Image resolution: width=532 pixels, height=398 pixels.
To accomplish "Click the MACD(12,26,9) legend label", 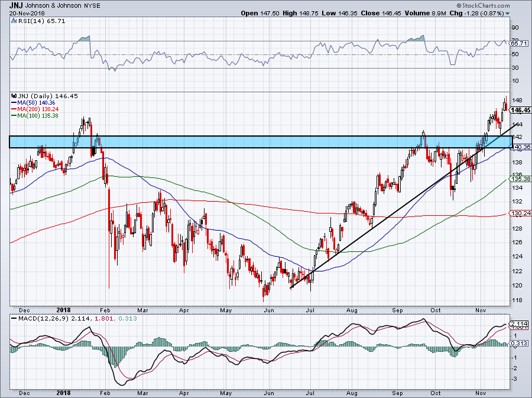I will 44,319.
